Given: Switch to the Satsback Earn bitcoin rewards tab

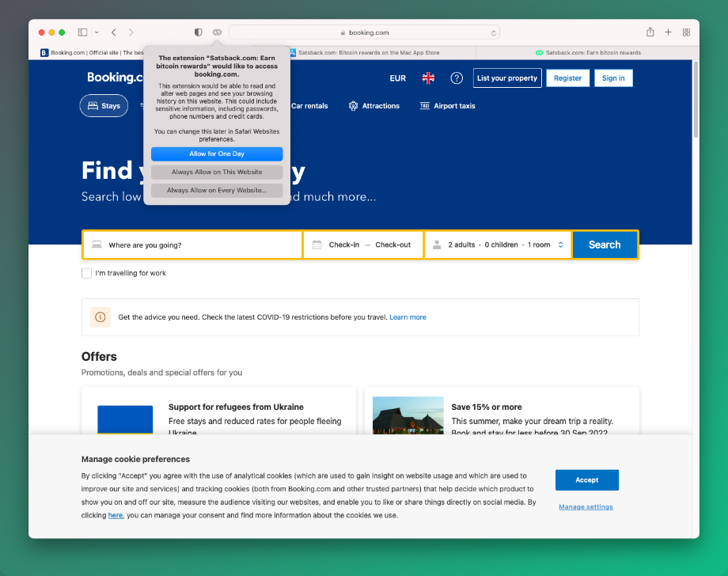Looking at the screenshot, I should tap(588, 52).
